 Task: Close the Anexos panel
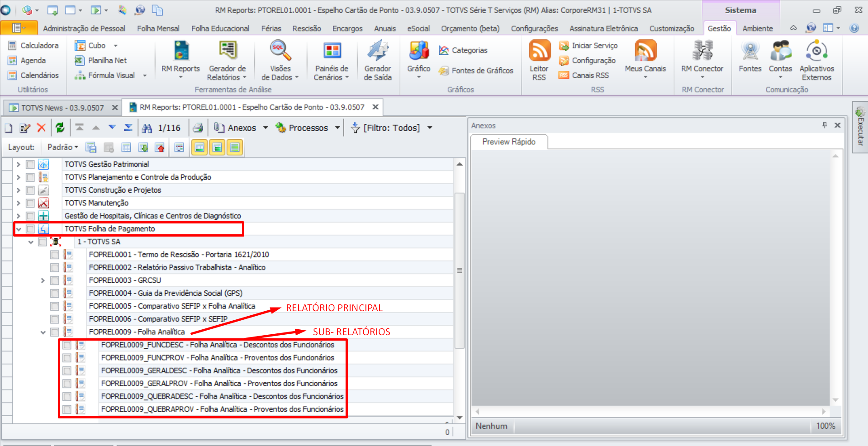click(x=838, y=125)
